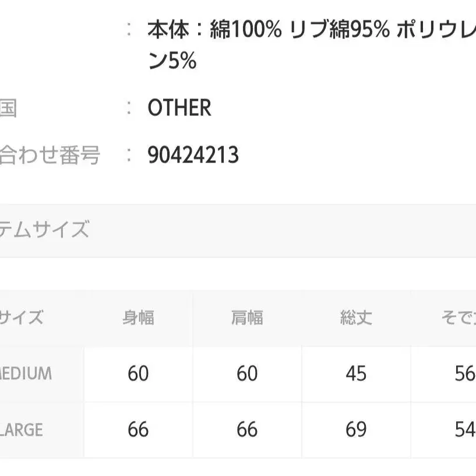Click the 肩幅 column header
This screenshot has height=476, width=476.
(x=247, y=318)
